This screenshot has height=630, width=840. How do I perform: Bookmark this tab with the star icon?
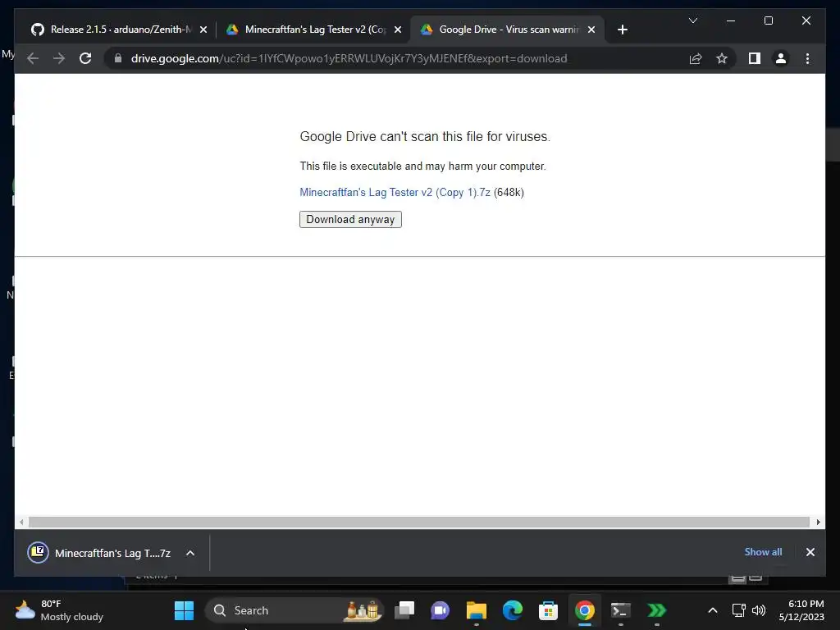coord(722,58)
